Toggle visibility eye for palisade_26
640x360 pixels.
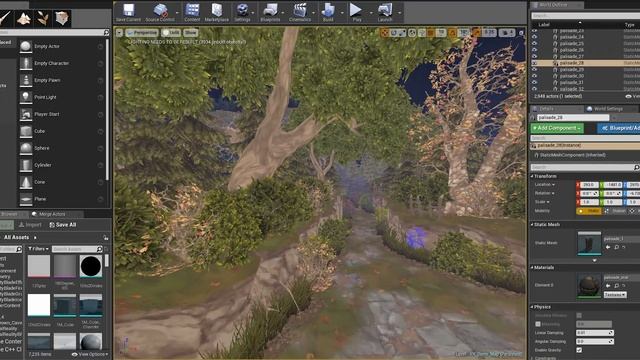(534, 50)
